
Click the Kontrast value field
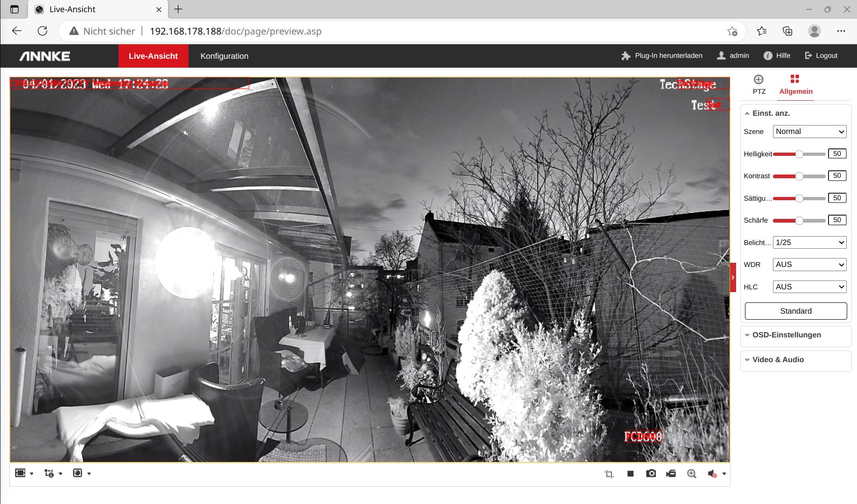(x=837, y=176)
